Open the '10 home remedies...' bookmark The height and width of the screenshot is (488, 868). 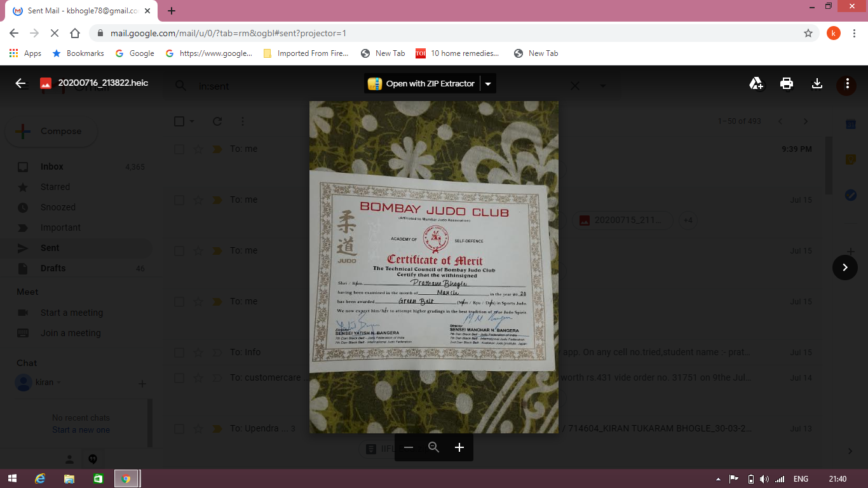458,53
